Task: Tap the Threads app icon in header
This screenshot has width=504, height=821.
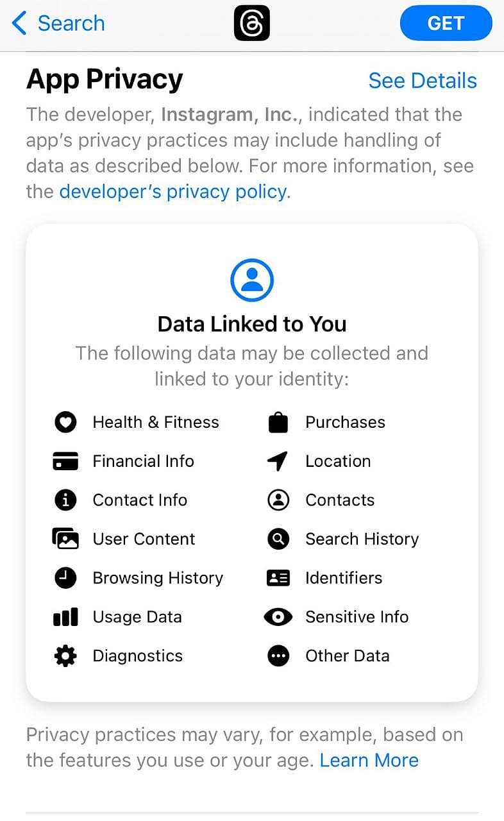Action: (252, 23)
